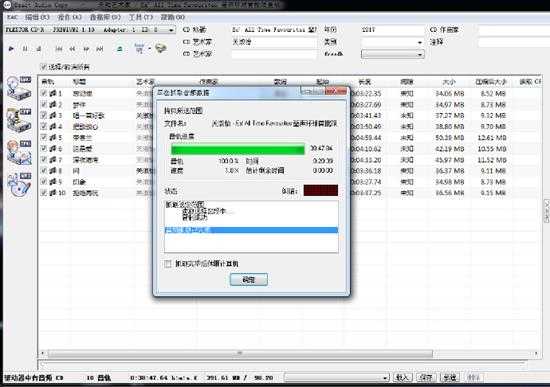Image resolution: width=550 pixels, height=387 pixels.
Task: Skip to the next track
Action: click(100, 49)
